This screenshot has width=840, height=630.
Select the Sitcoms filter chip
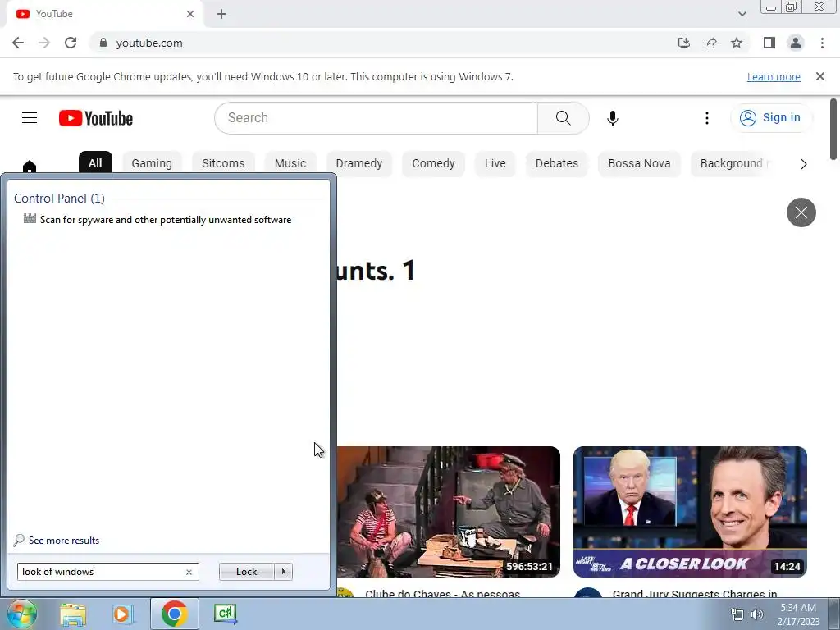pyautogui.click(x=223, y=163)
